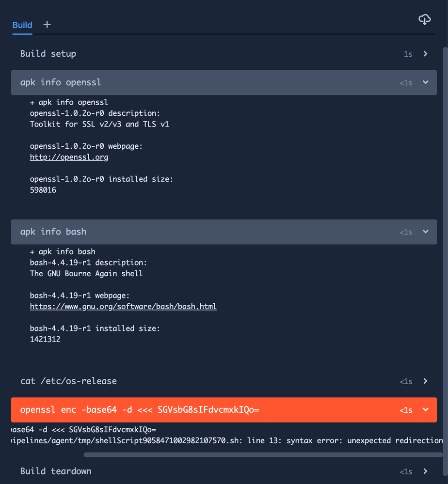Click the apk info openssl header title
Image resolution: width=448 pixels, height=484 pixels.
61,82
